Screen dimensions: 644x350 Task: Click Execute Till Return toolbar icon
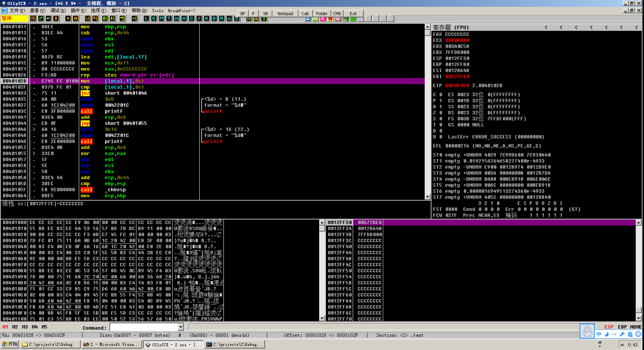tap(122, 18)
